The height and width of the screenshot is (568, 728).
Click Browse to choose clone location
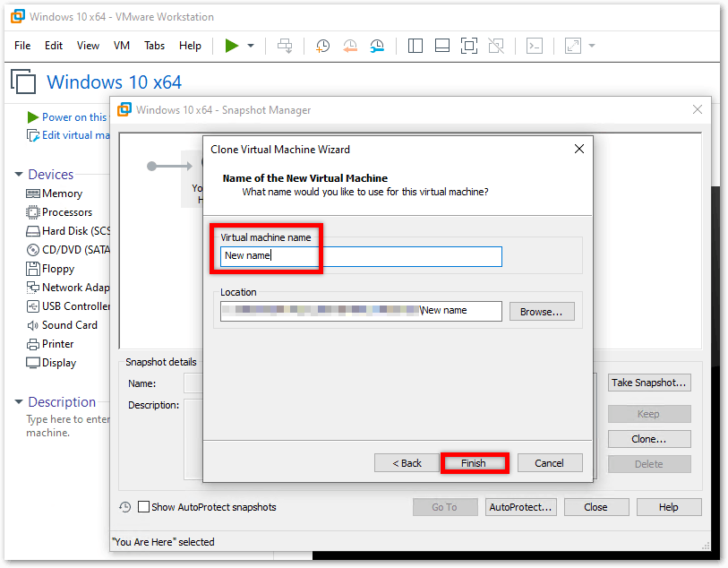[x=542, y=312]
